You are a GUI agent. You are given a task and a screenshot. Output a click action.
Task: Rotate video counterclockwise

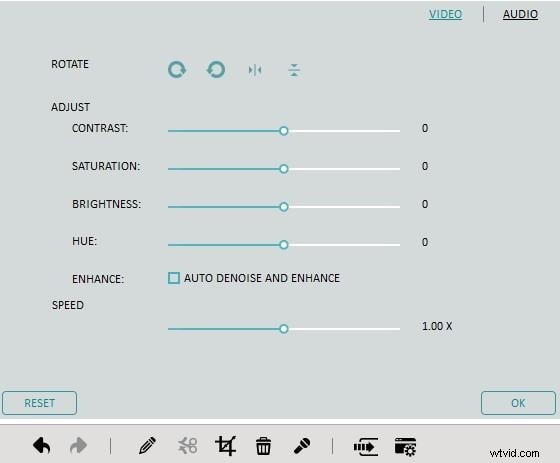click(216, 70)
